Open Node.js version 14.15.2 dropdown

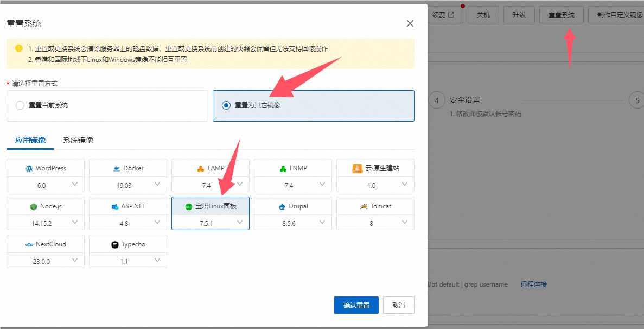point(46,223)
